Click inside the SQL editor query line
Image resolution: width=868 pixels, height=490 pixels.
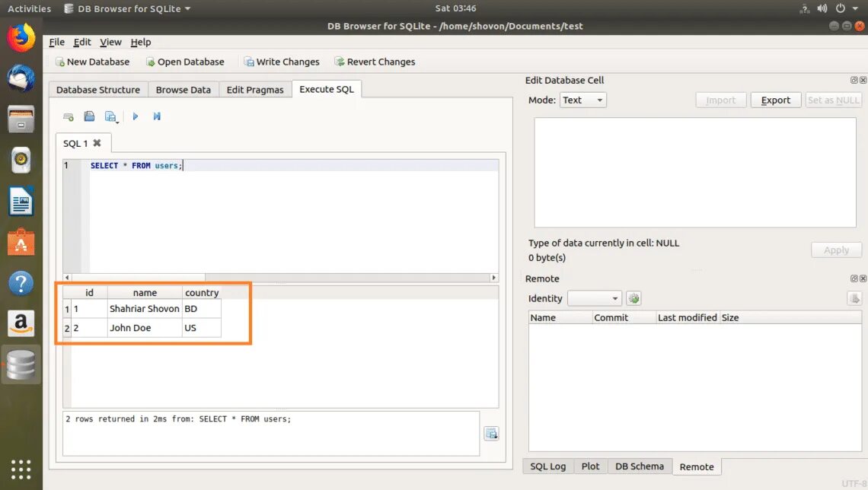click(x=293, y=165)
